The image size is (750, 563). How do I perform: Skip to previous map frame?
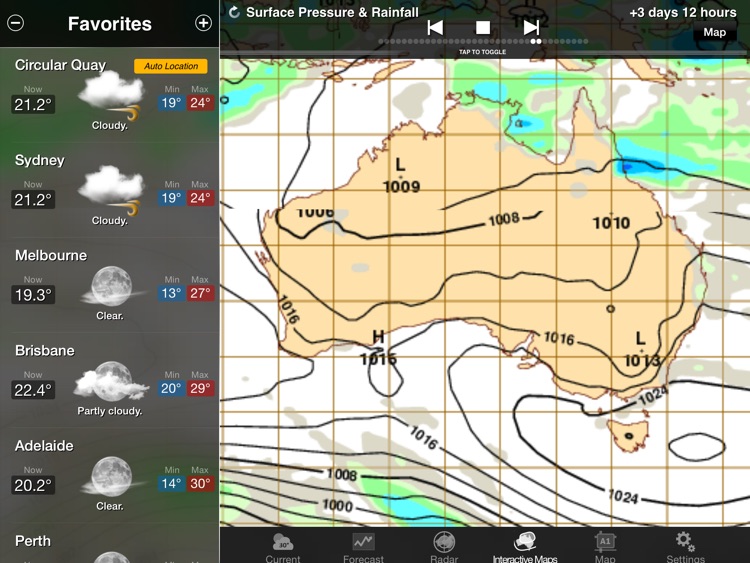point(435,27)
